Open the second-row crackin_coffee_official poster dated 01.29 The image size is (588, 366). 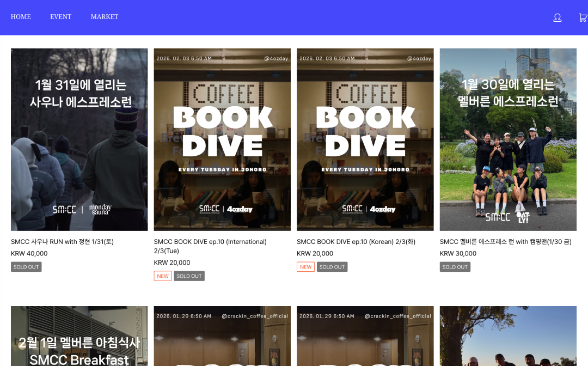click(x=222, y=335)
